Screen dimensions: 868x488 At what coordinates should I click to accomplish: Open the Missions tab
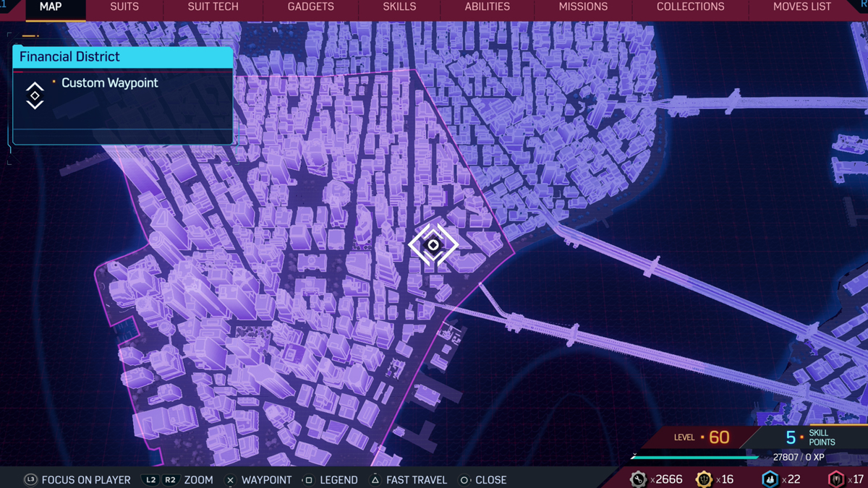click(583, 7)
